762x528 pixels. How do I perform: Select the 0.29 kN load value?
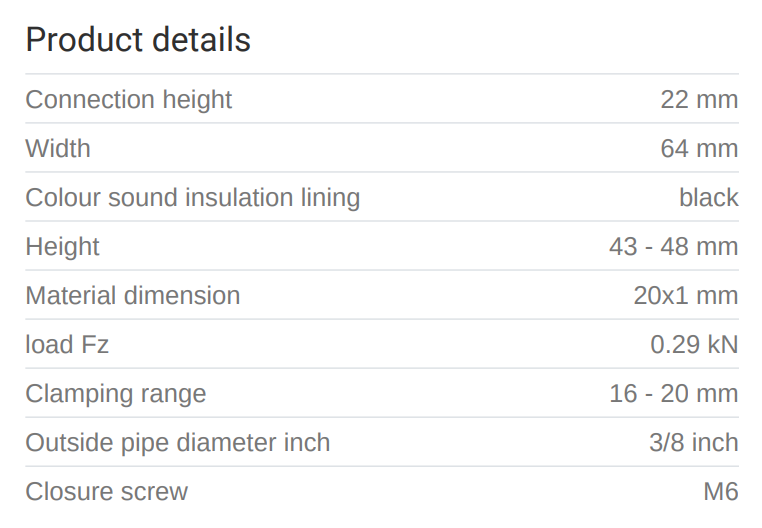(694, 345)
